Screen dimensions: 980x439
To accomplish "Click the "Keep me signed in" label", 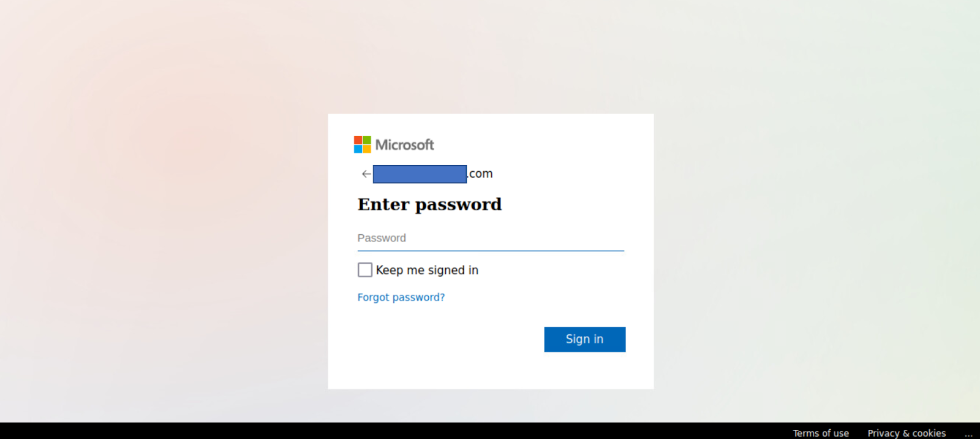I will (427, 270).
